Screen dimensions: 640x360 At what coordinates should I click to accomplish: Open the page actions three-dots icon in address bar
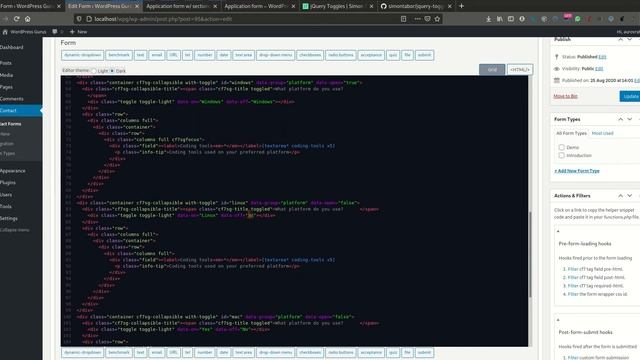click(417, 19)
